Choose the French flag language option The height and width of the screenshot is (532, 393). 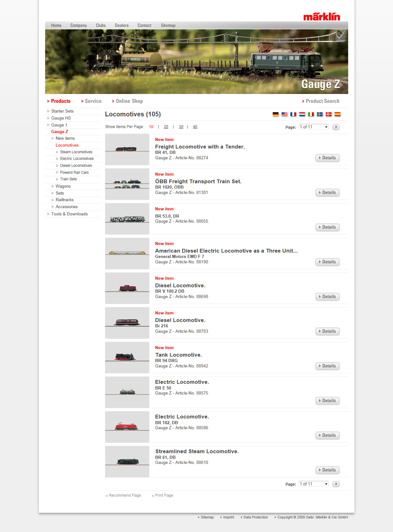coord(293,114)
